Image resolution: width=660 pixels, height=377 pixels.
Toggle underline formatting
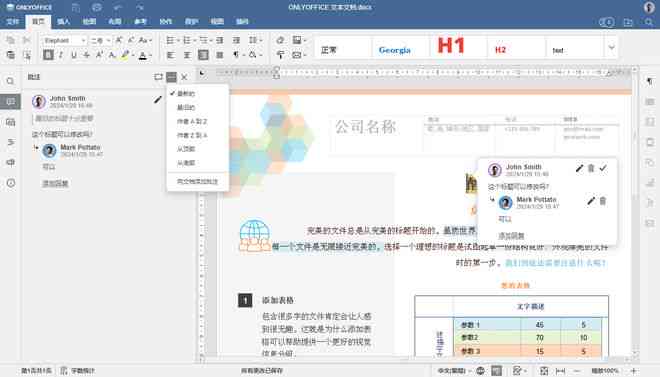coord(74,55)
